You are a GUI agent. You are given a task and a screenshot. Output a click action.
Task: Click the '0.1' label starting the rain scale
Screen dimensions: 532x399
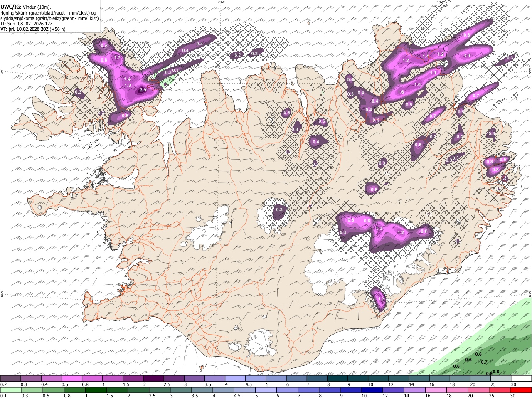click(4, 396)
